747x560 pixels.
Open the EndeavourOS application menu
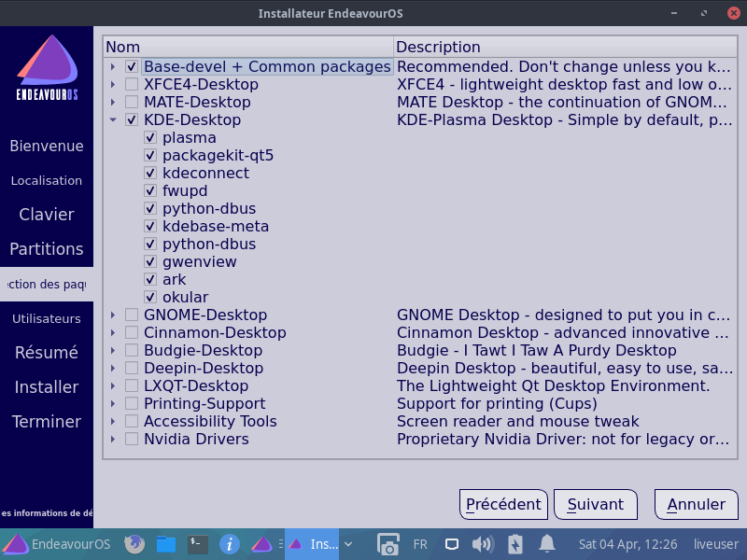(56, 544)
